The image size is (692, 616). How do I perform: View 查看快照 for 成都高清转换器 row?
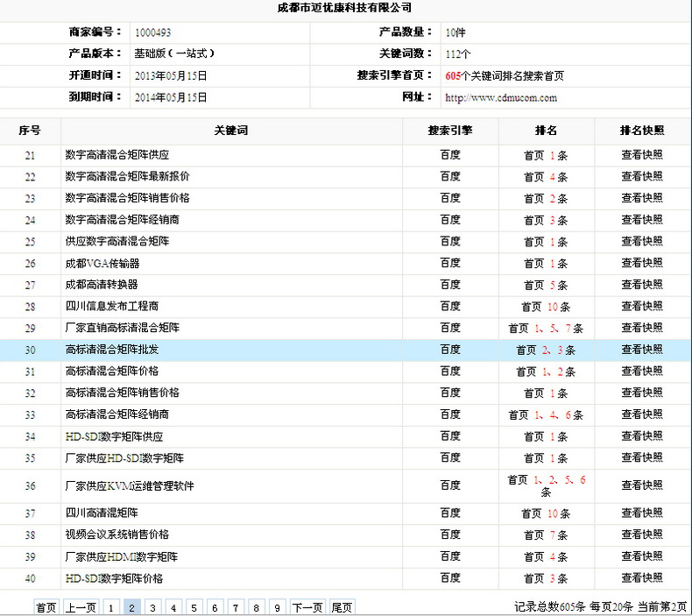point(642,285)
